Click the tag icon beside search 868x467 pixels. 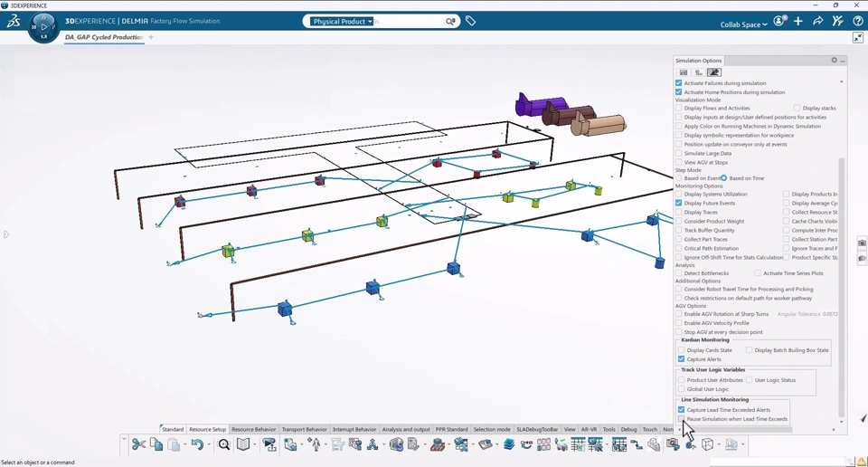click(x=470, y=21)
